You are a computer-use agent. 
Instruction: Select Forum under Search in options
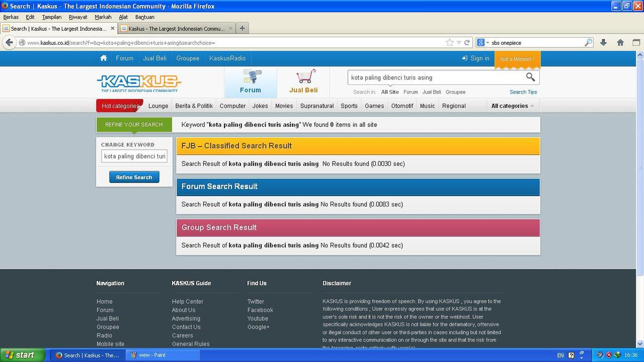(411, 92)
